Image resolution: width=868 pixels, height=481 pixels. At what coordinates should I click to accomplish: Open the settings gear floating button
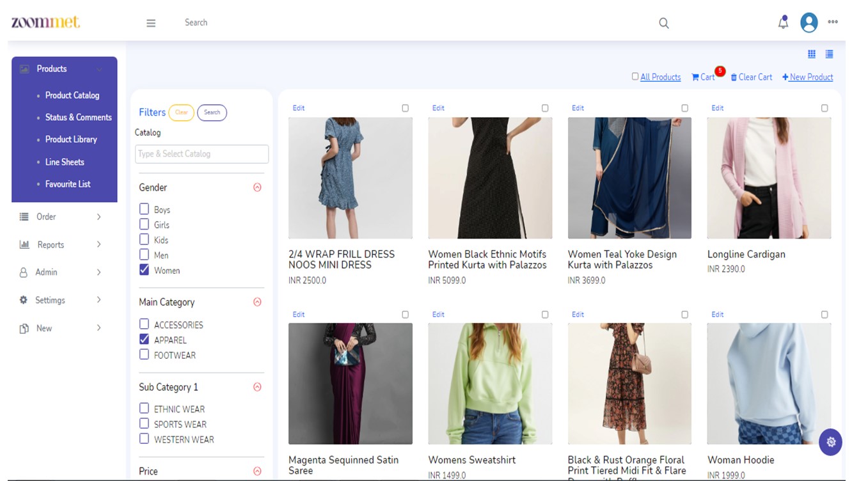coord(830,442)
